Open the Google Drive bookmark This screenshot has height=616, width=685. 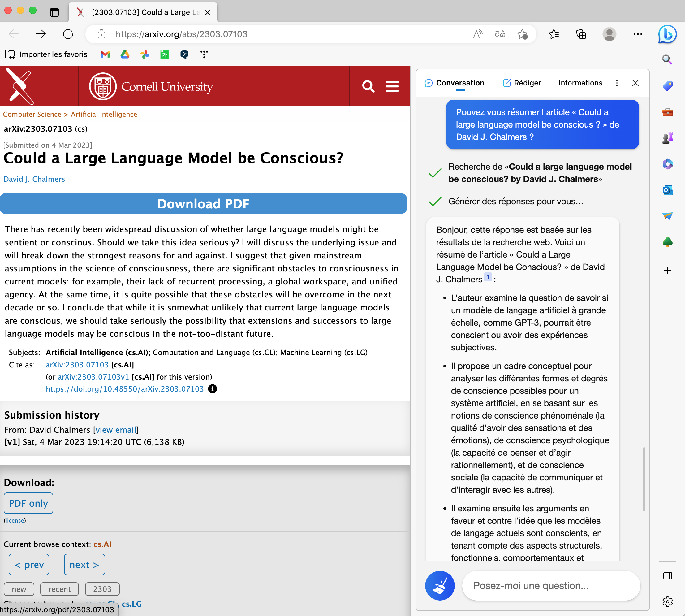coord(125,54)
